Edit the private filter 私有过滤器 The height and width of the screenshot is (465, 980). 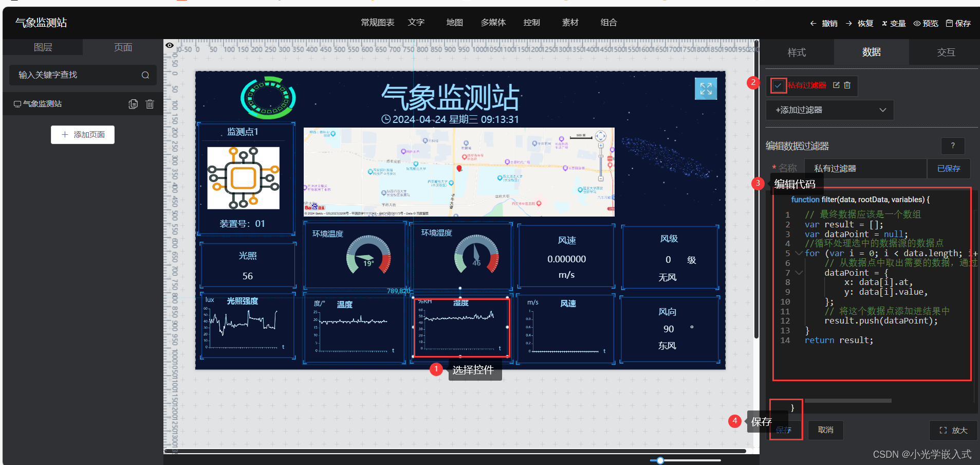[x=836, y=85]
